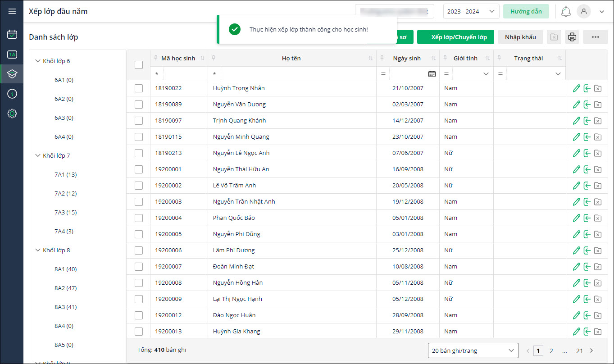Remove Trịnh Quang Khánh using delete folder icon
Screen dimensions: 614x364
(598, 121)
